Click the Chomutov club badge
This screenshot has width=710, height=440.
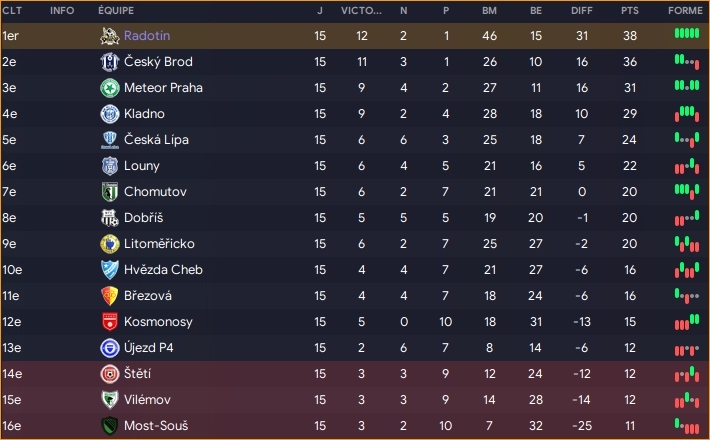tap(109, 192)
